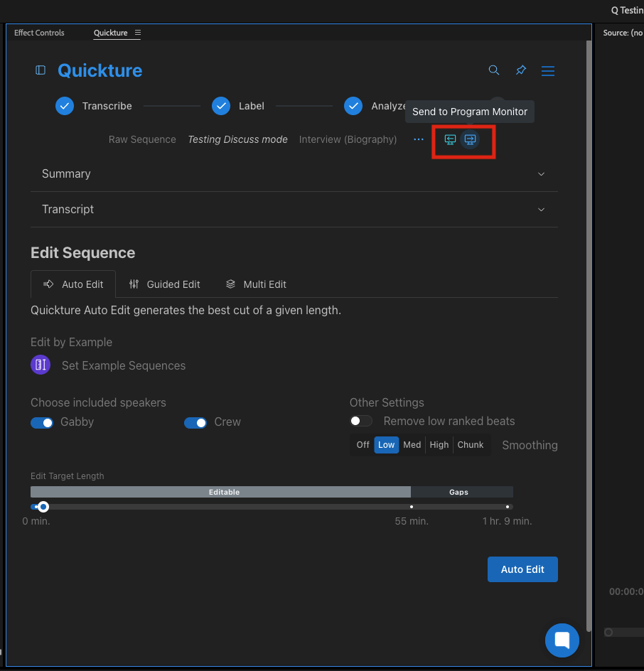Click the Source monitor tab label
This screenshot has width=644, height=671.
tap(623, 33)
